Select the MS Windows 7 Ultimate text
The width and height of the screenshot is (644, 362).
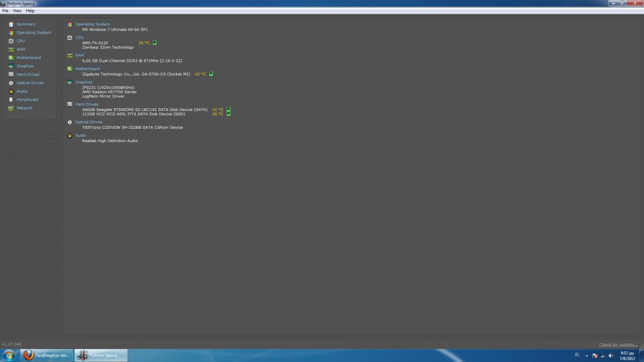(x=115, y=29)
